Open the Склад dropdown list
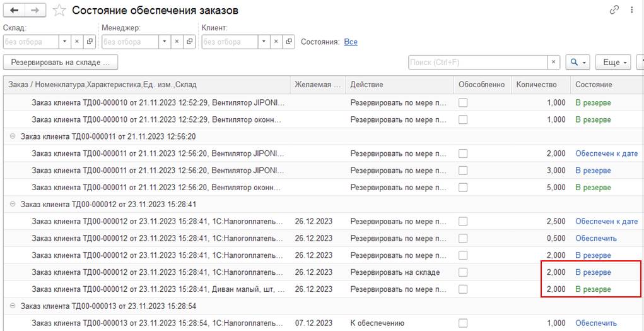This screenshot has width=644, height=331. [64, 42]
